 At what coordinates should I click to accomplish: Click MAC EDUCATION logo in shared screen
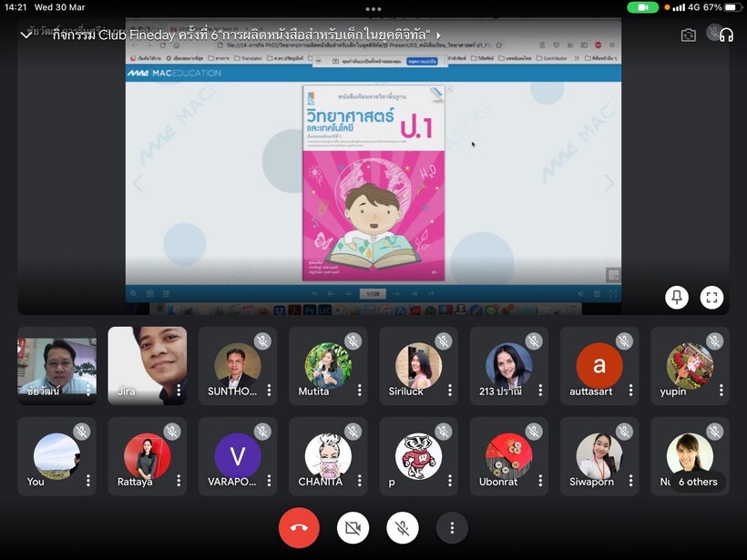point(174,74)
